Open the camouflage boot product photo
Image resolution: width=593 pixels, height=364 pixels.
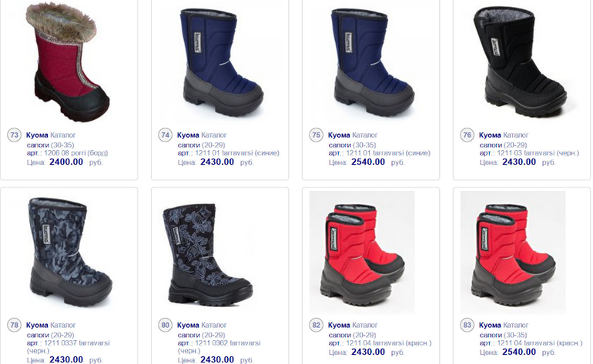[70, 252]
